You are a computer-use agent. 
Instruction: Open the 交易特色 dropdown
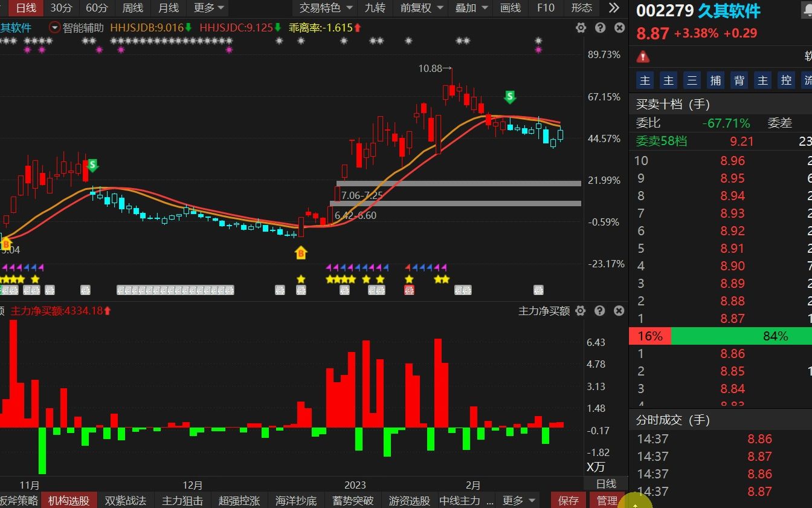pyautogui.click(x=325, y=8)
